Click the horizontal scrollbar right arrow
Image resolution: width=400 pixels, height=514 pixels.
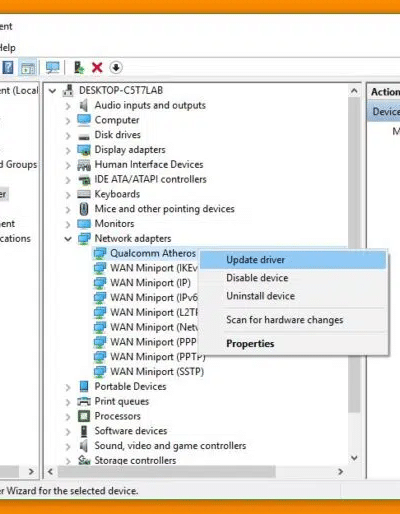pyautogui.click(x=340, y=472)
